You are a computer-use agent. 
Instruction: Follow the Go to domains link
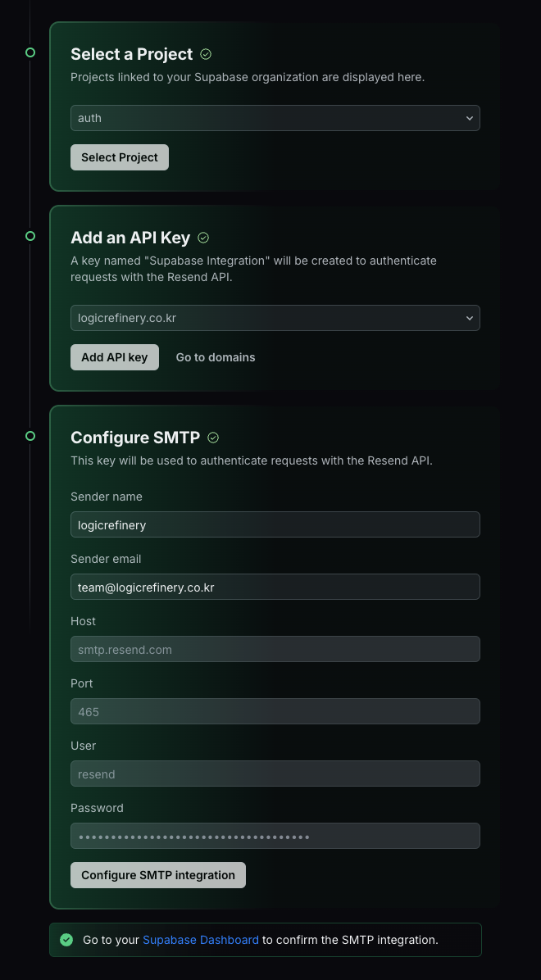(215, 357)
